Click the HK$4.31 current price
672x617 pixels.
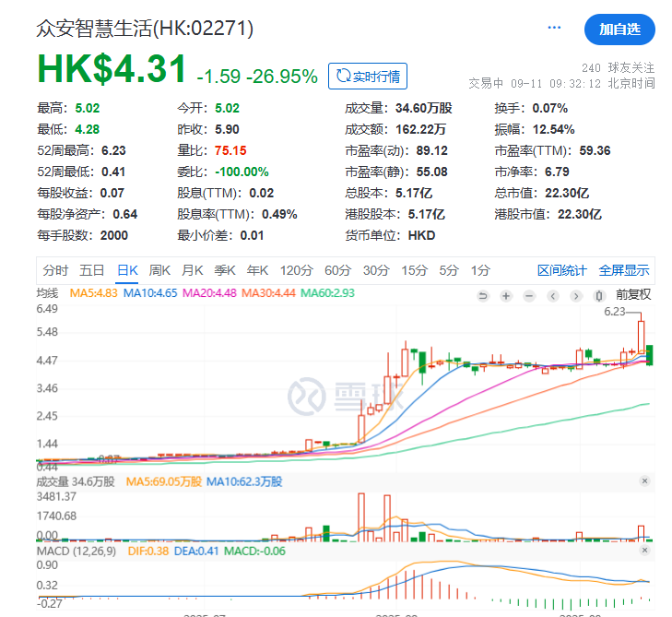(112, 69)
